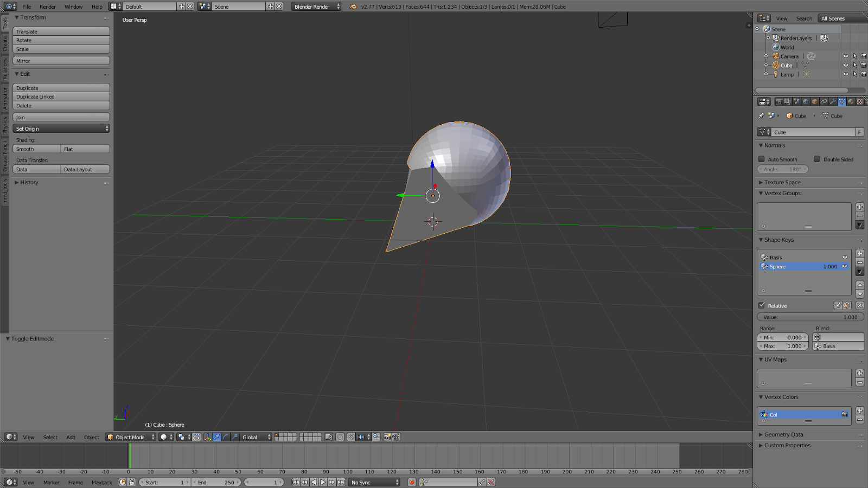Open the Render properties tab
The image size is (868, 488).
[x=780, y=101]
